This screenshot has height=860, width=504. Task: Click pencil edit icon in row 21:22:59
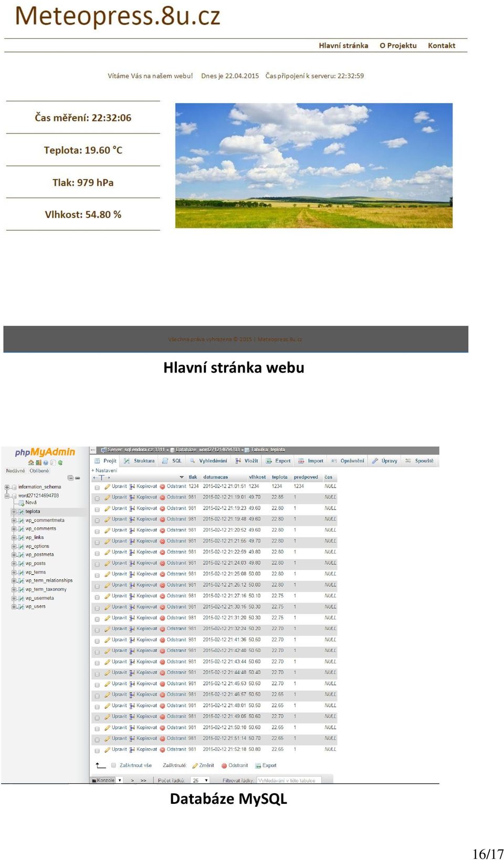pos(107,552)
